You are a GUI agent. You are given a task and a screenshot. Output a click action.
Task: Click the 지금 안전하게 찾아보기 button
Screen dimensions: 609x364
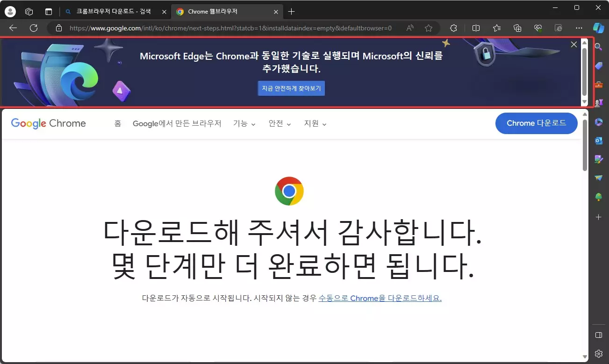(291, 88)
